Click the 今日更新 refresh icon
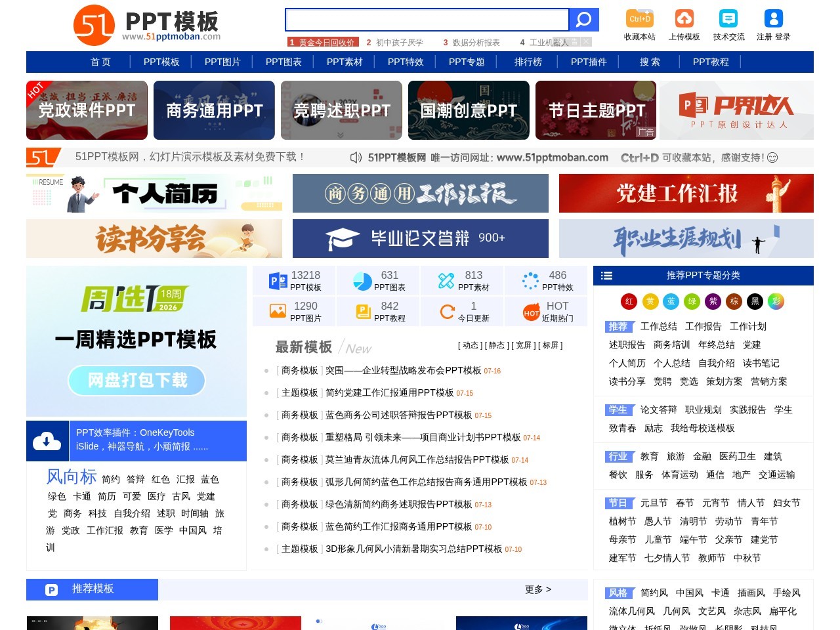 click(447, 312)
